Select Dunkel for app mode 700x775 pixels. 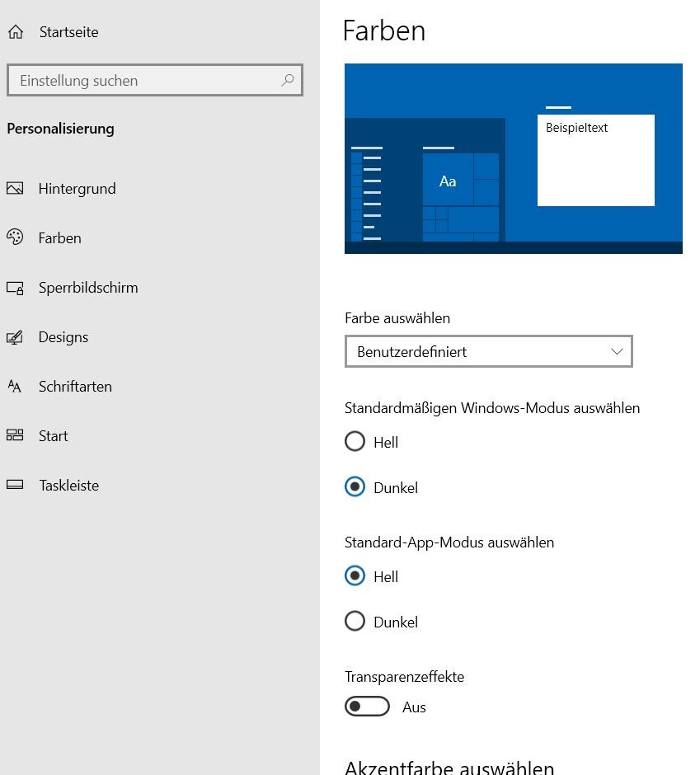coord(355,622)
